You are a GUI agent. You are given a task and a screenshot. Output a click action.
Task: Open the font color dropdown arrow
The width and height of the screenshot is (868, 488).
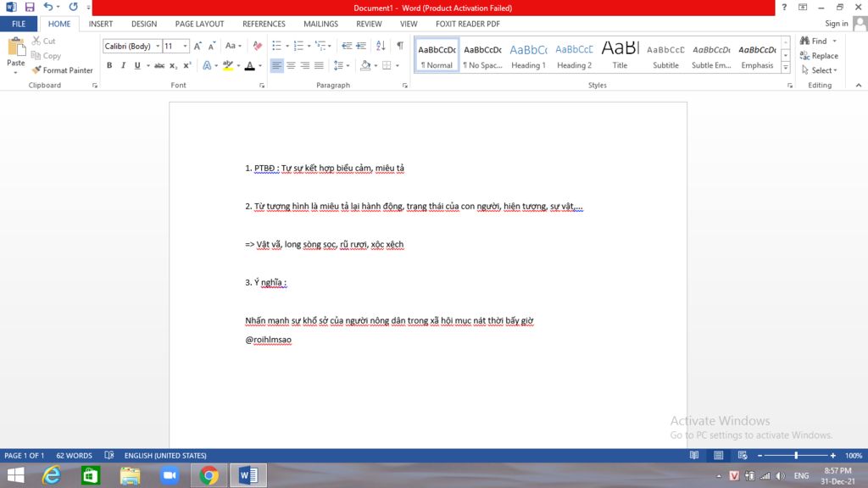coord(259,65)
